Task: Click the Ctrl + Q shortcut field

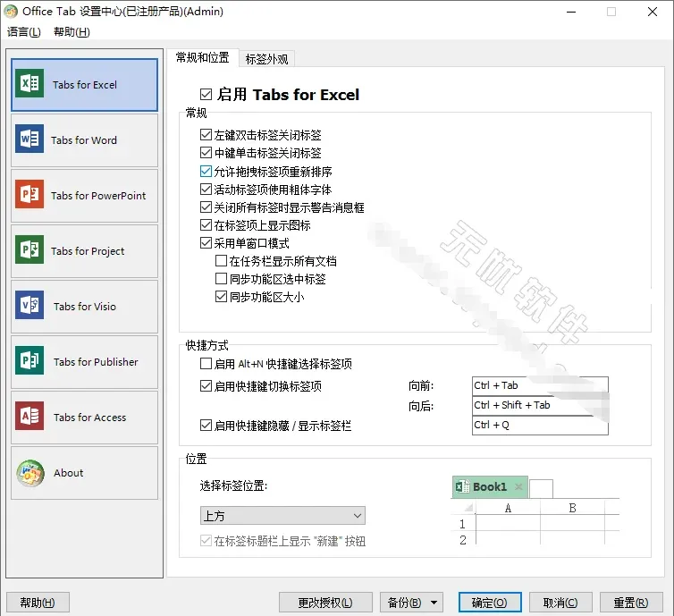Action: click(x=540, y=426)
